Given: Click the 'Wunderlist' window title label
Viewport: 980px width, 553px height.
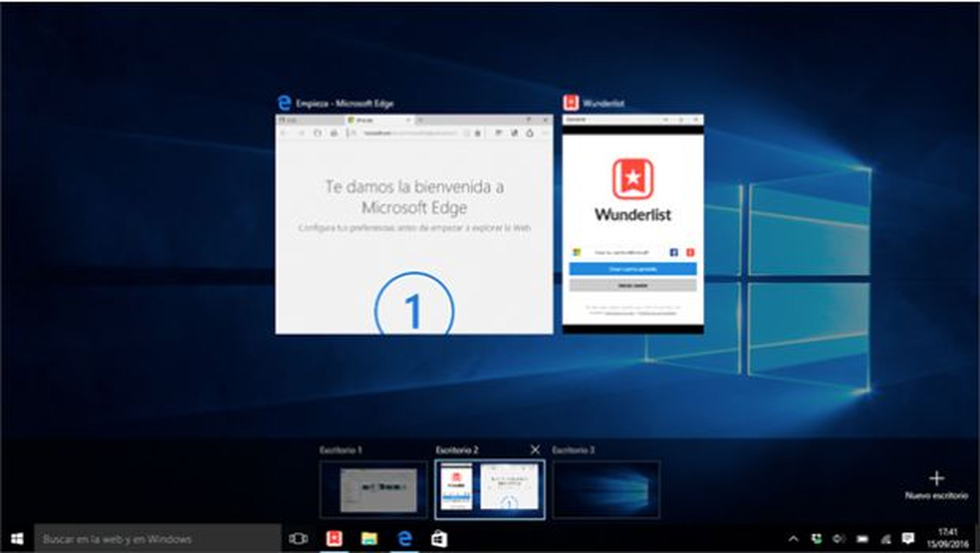Looking at the screenshot, I should tap(603, 104).
